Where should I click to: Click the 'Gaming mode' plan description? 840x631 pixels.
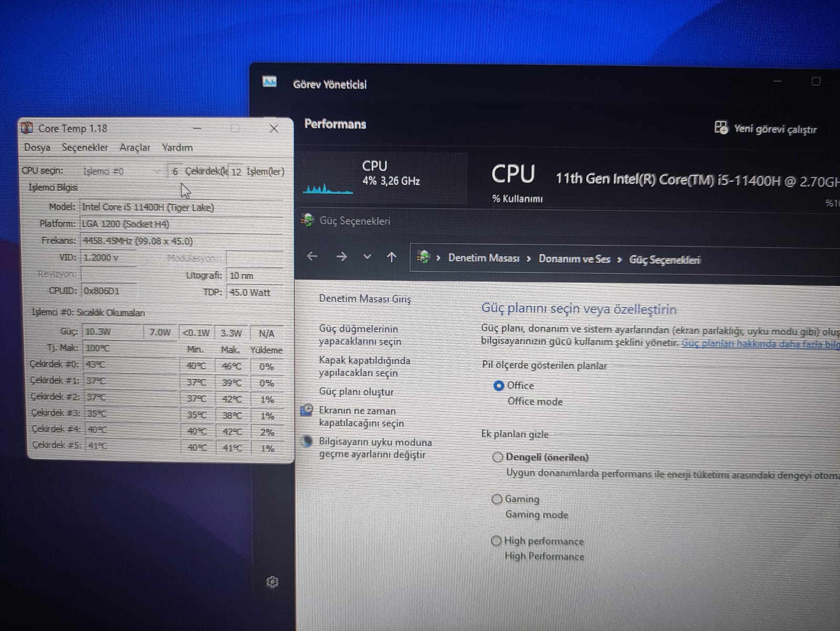[x=537, y=514]
